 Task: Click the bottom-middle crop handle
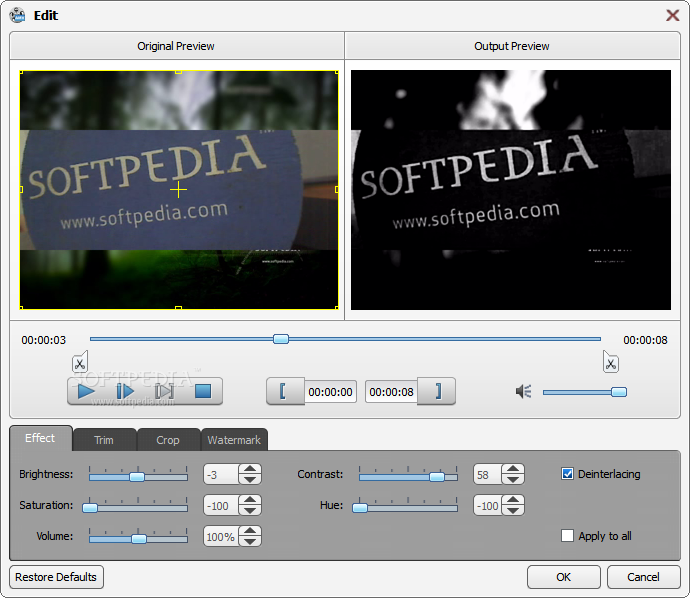(x=179, y=308)
